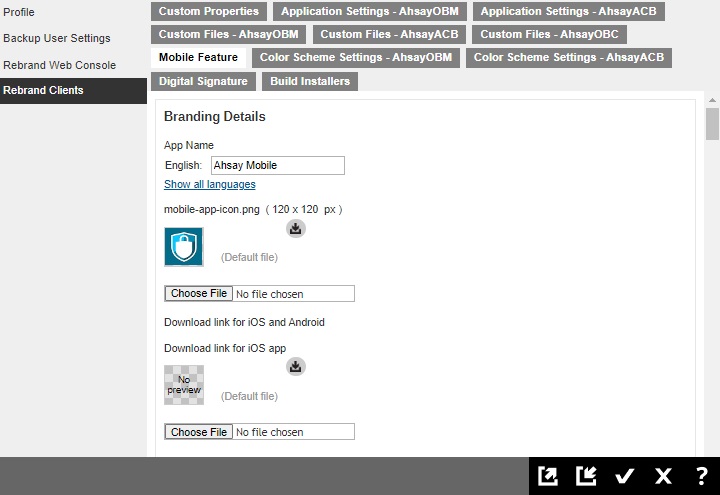Click Choose File for mobile app icon
This screenshot has width=720, height=495.
[199, 294]
